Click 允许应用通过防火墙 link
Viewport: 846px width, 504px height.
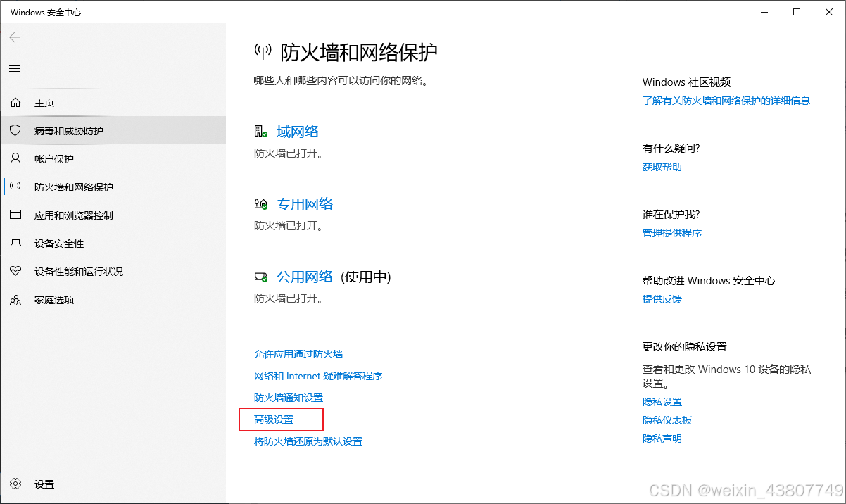pos(298,354)
